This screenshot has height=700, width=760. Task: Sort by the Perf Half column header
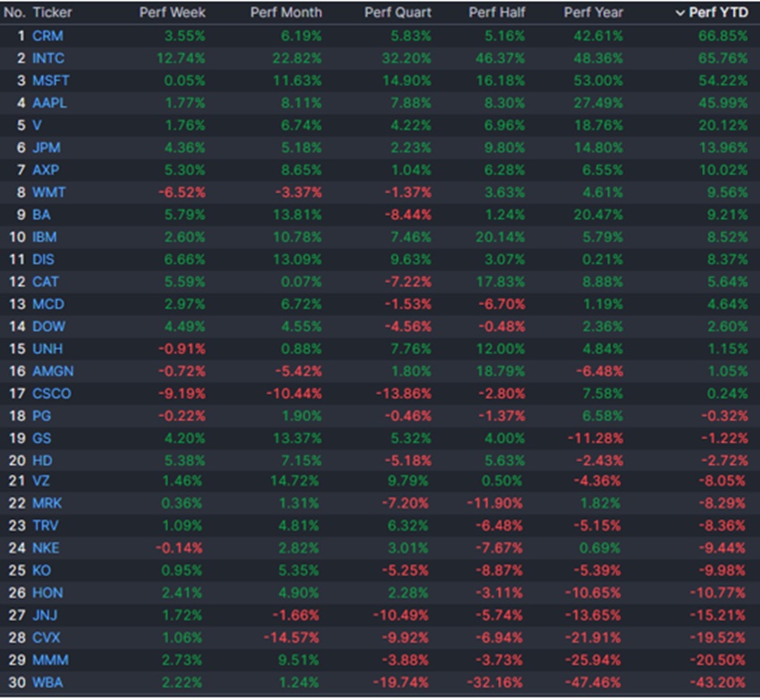coord(497,13)
